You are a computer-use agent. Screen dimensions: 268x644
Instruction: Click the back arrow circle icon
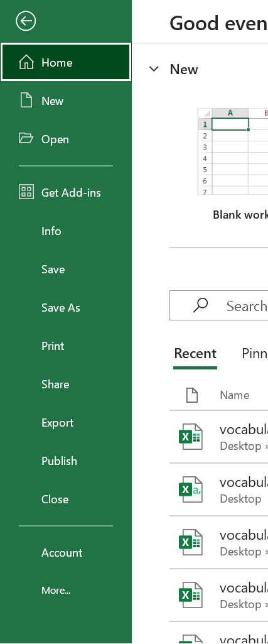click(26, 21)
